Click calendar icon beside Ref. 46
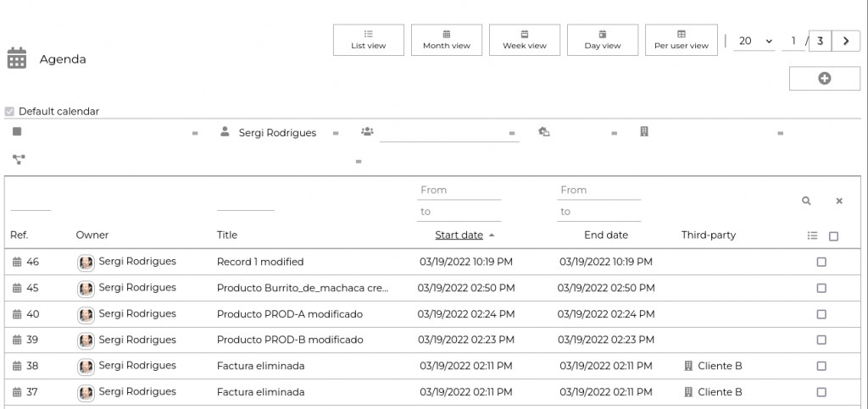The height and width of the screenshot is (409, 868). click(17, 263)
